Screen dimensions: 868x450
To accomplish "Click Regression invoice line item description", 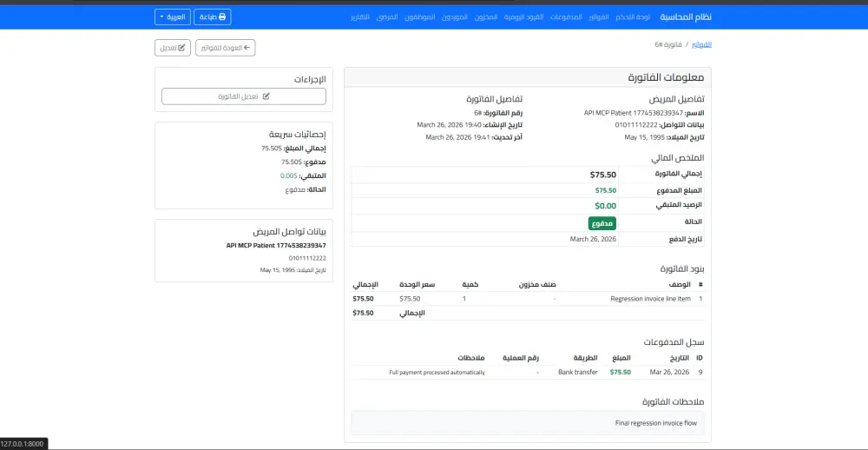I will 650,299.
